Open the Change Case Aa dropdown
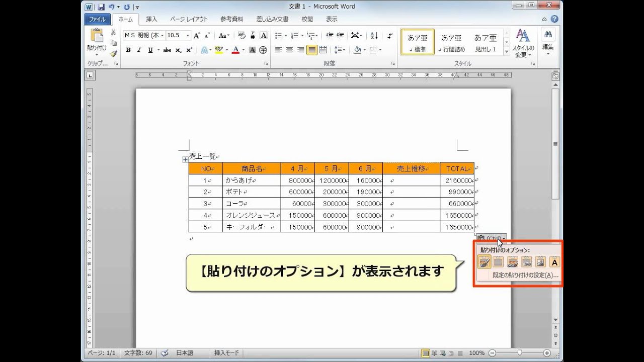Screen dimensions: 644x362 224,36
